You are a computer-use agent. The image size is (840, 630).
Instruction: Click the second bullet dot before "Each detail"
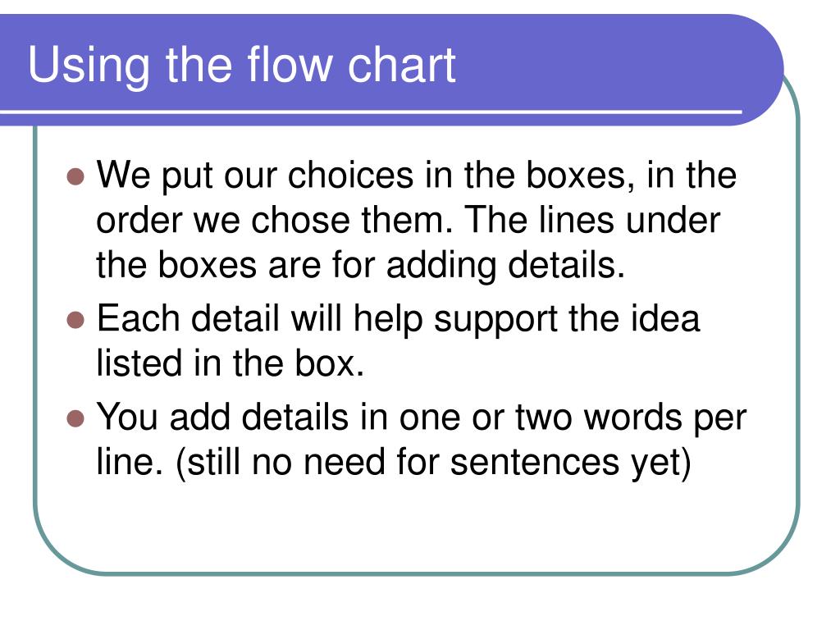[75, 320]
